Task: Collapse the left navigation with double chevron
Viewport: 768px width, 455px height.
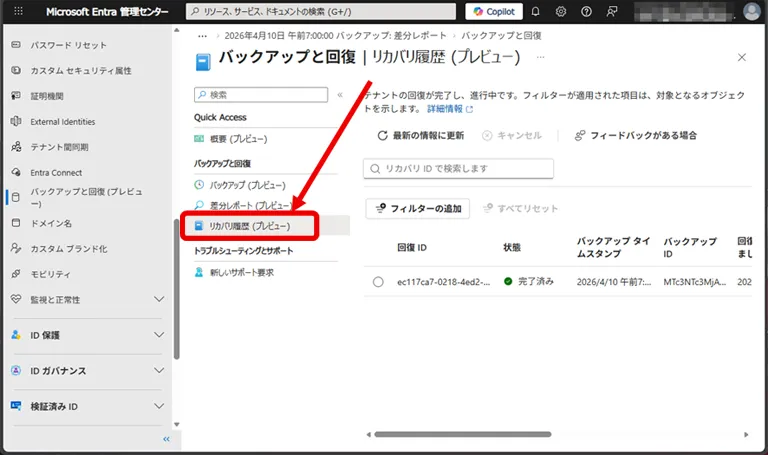Action: (x=167, y=439)
